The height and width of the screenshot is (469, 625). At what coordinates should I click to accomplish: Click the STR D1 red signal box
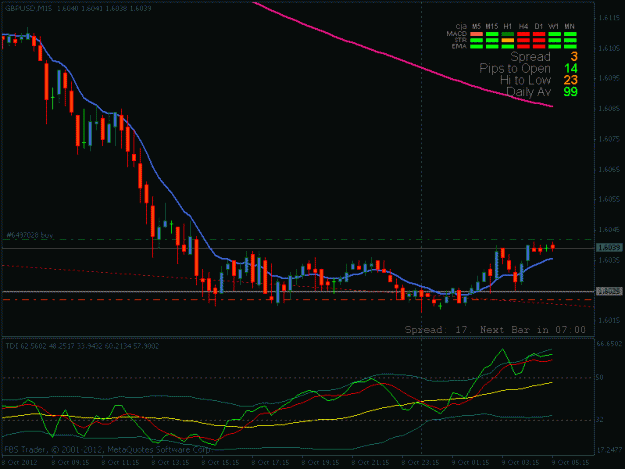(x=539, y=40)
